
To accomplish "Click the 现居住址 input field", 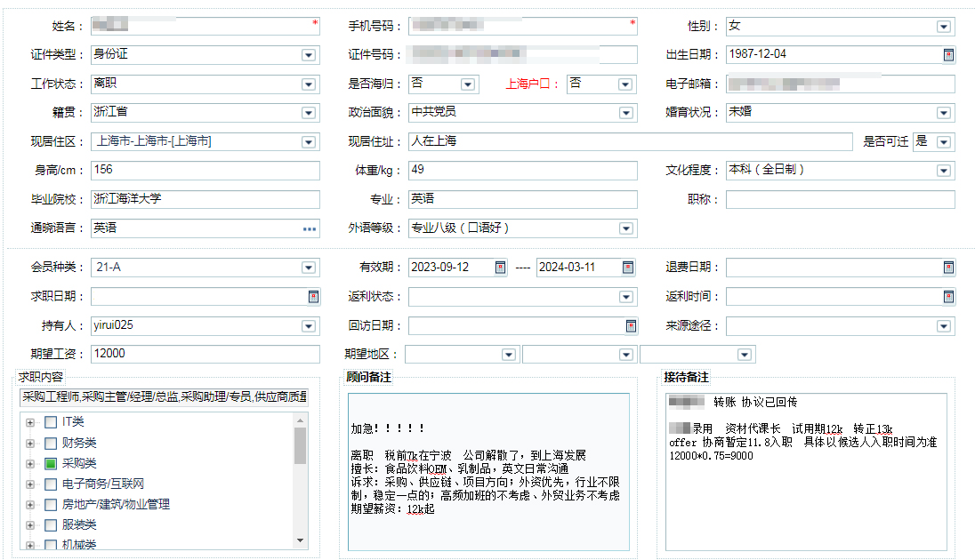I will tap(631, 141).
